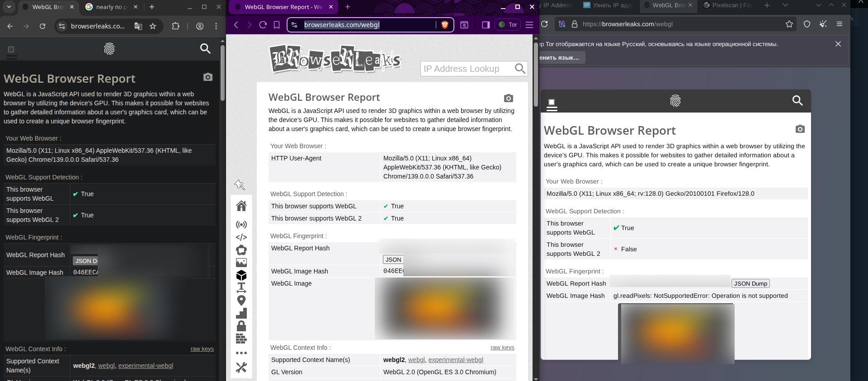This screenshot has height=381, width=868.
Task: Open Tor Browser's shield security level icon
Action: [x=807, y=24]
